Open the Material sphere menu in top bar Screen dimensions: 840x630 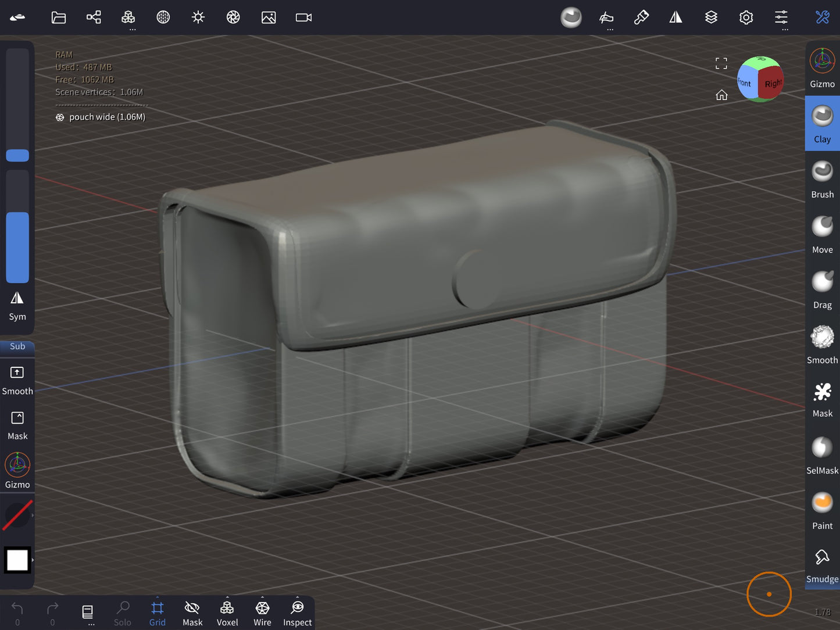[163, 17]
